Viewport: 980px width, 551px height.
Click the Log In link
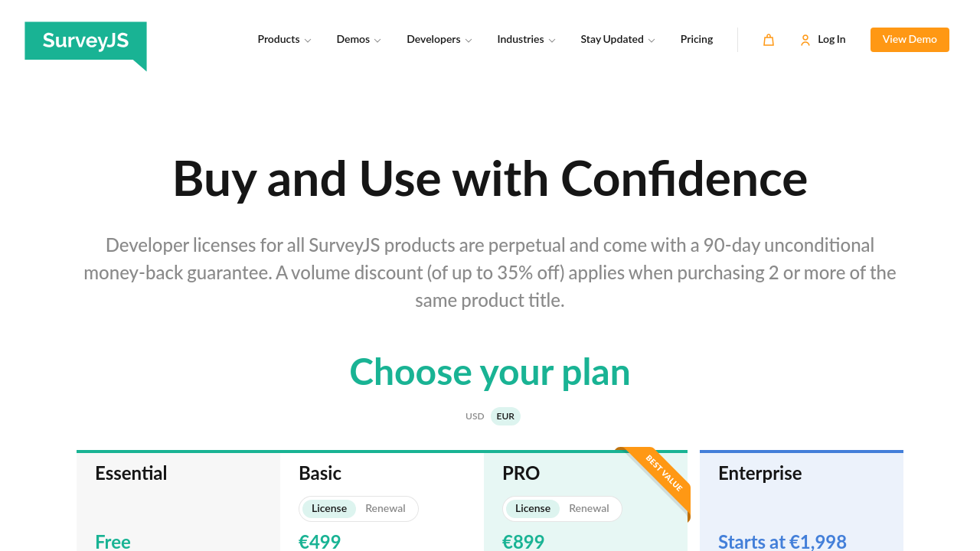831,40
